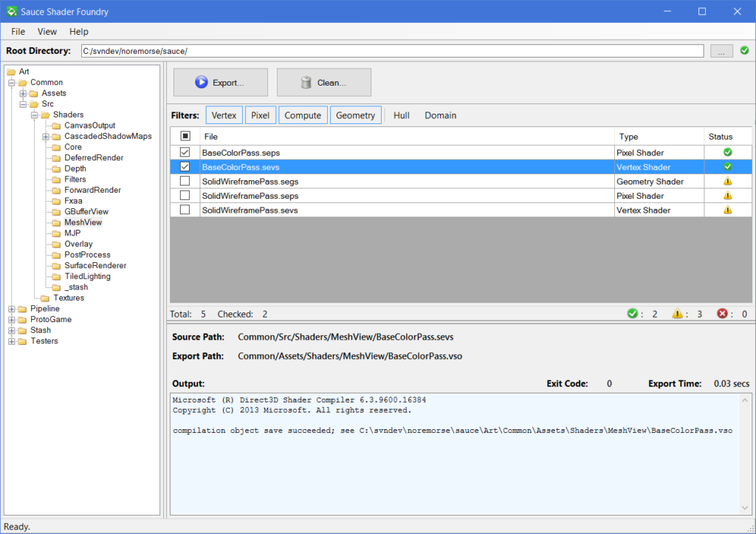Toggle the select-all checkbox in File header
The height and width of the screenshot is (534, 756).
pos(185,136)
